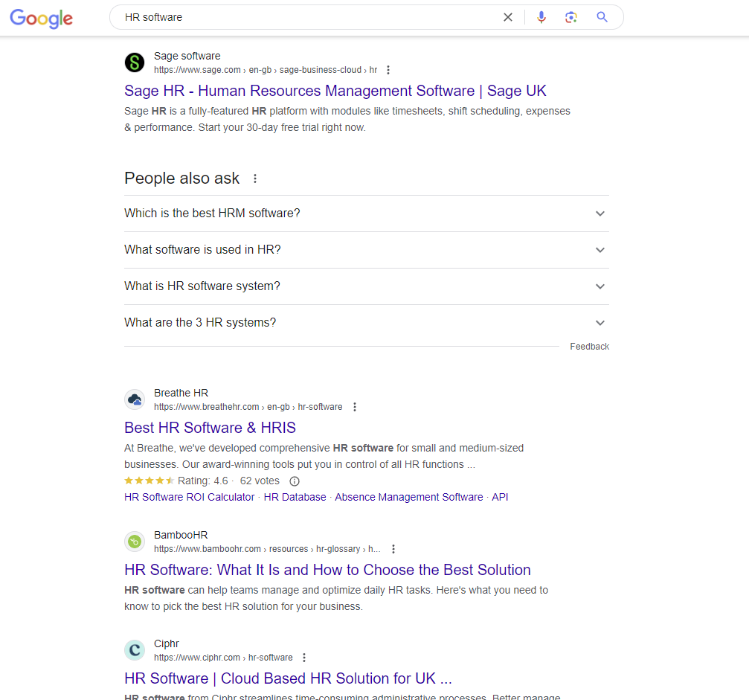
Task: Click info icon beside 62 votes
Action: (295, 481)
